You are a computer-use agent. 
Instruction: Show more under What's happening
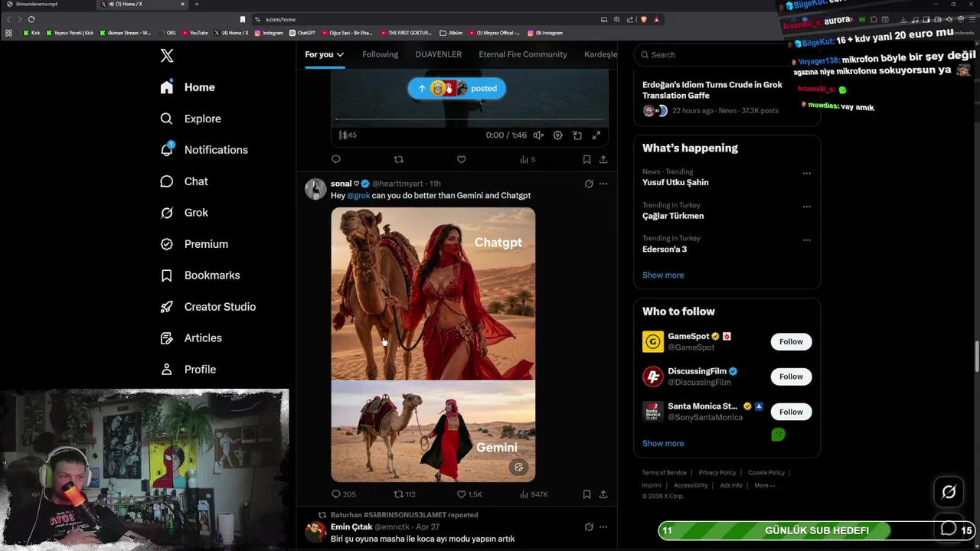[663, 275]
